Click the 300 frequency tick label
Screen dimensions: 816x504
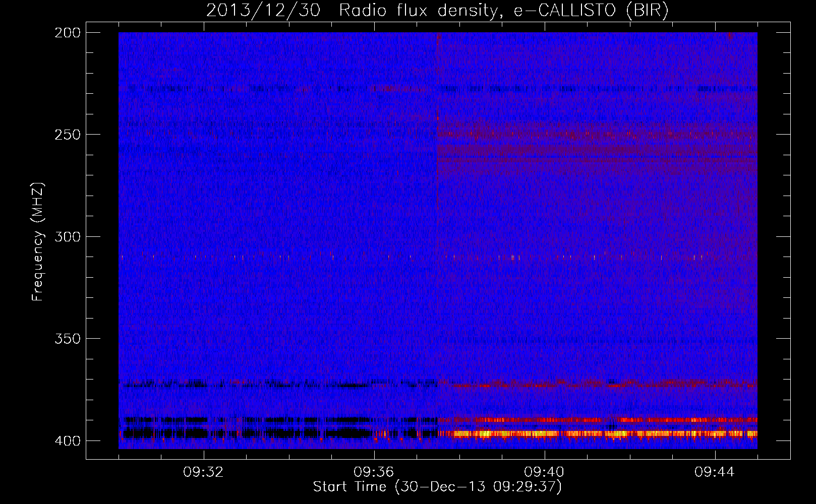point(67,236)
